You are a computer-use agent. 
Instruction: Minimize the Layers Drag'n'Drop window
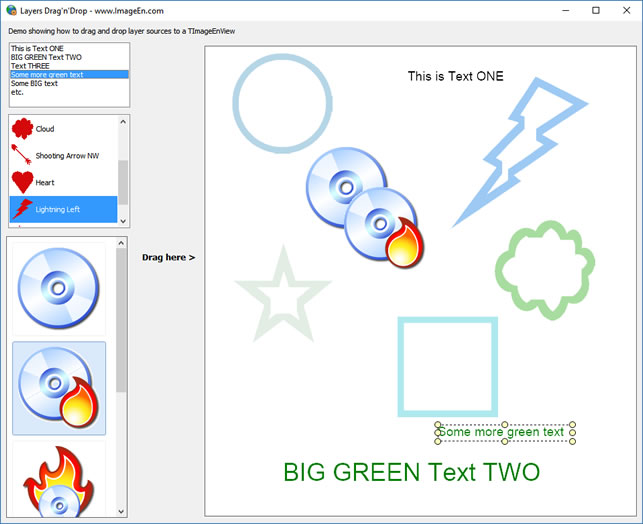(x=566, y=11)
